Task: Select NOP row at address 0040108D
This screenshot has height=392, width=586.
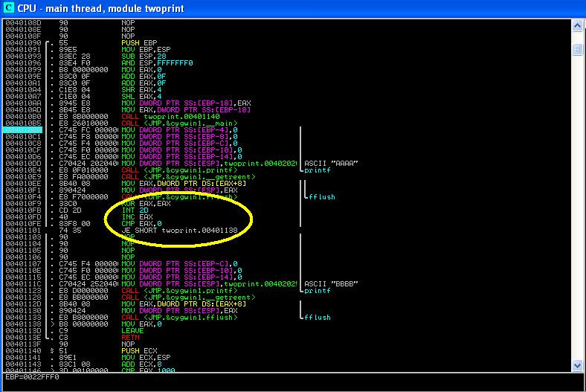Action: pos(287,23)
